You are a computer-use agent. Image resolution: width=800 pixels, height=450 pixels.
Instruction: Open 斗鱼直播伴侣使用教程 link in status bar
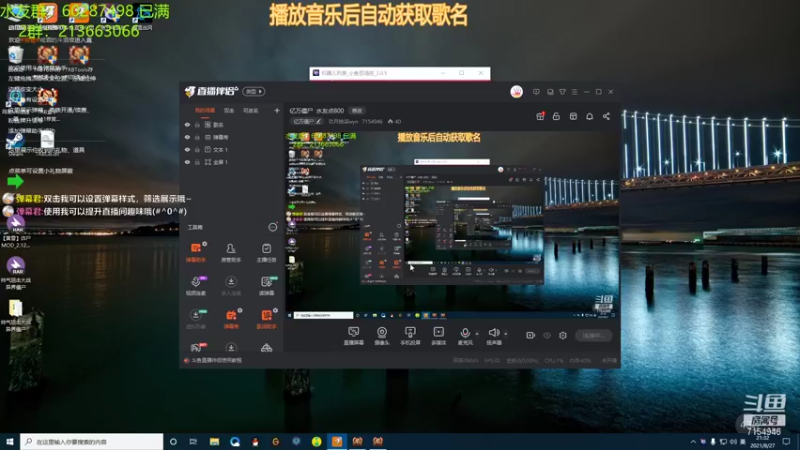(x=217, y=360)
